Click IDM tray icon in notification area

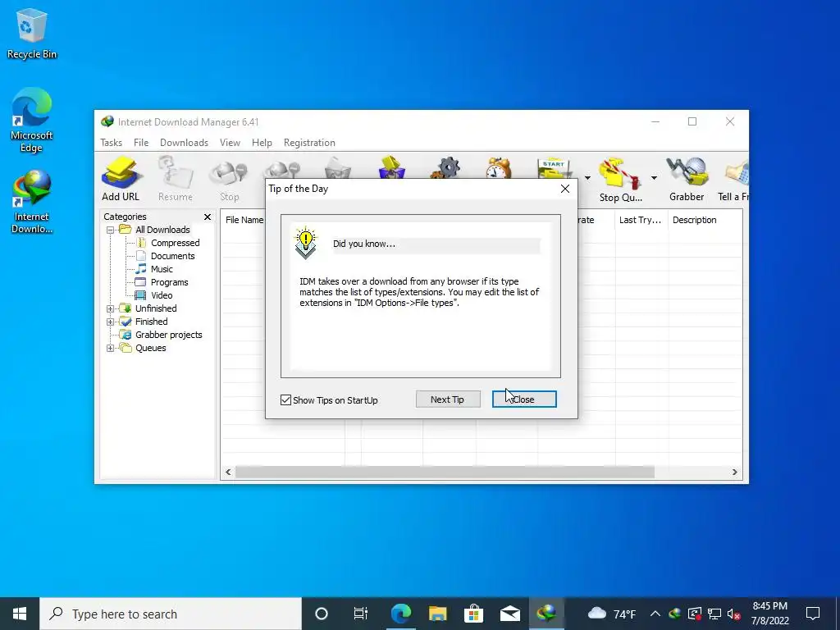[x=675, y=614]
